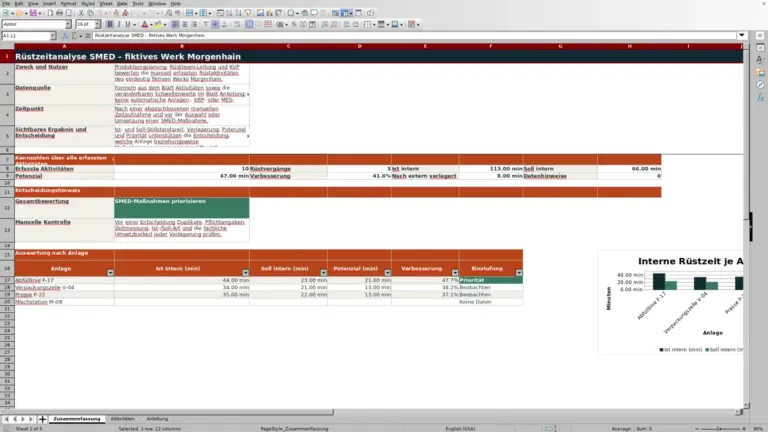This screenshot has height=432, width=768.
Task: Open the Sheet menu
Action: click(x=106, y=3)
